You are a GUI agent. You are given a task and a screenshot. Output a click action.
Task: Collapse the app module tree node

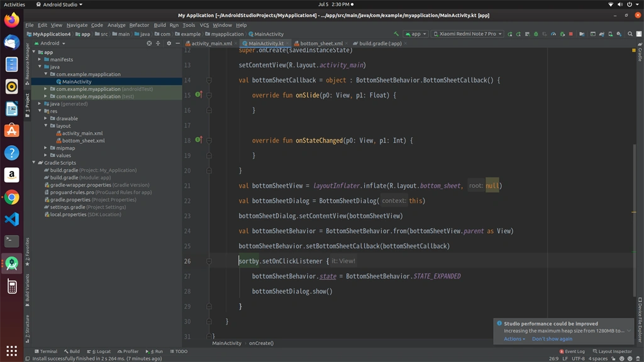point(34,52)
